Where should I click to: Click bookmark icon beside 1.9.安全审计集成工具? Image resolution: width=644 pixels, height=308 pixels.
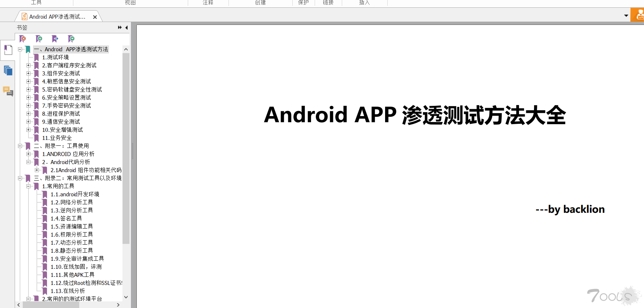[45, 259]
